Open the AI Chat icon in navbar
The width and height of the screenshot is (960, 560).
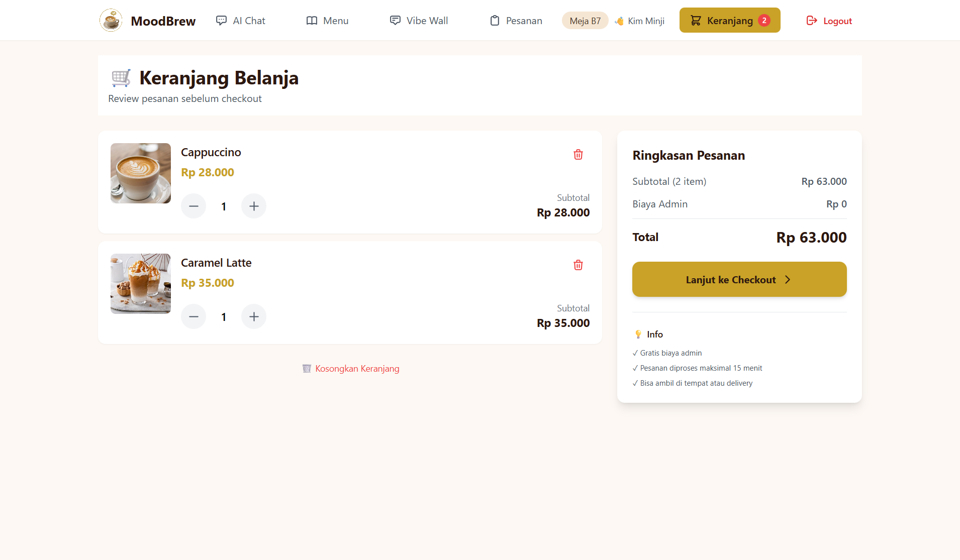coord(221,20)
